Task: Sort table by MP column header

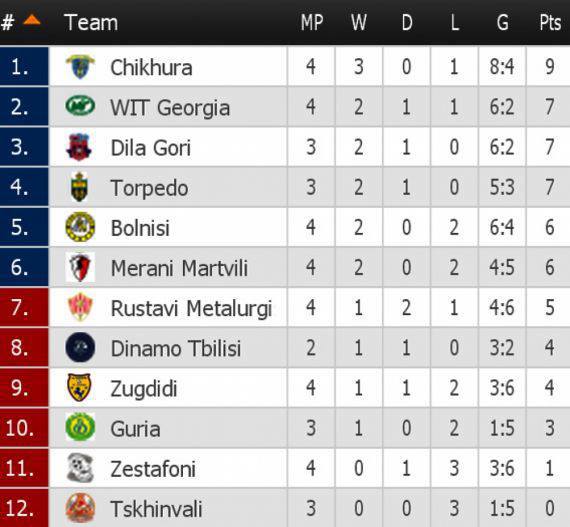Action: click(x=312, y=23)
